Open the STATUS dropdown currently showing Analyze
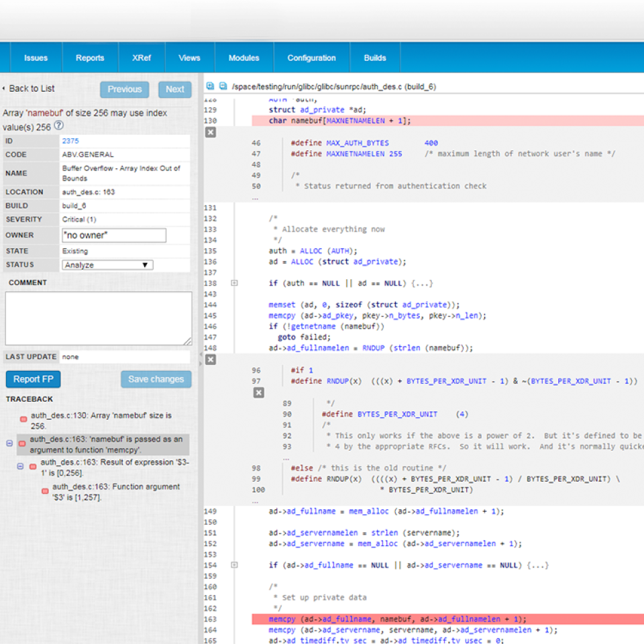The width and height of the screenshot is (644, 644). [107, 265]
